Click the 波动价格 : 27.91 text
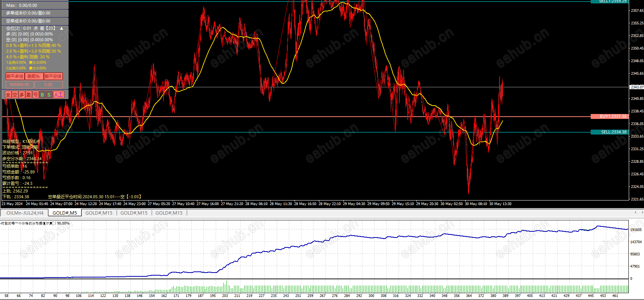This screenshot has width=644, height=300. point(18,153)
